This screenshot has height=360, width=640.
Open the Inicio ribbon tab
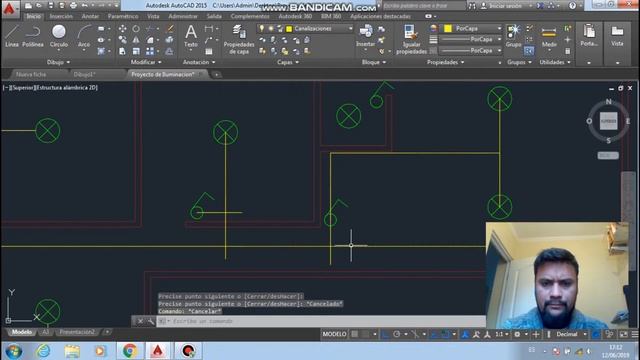coord(33,16)
